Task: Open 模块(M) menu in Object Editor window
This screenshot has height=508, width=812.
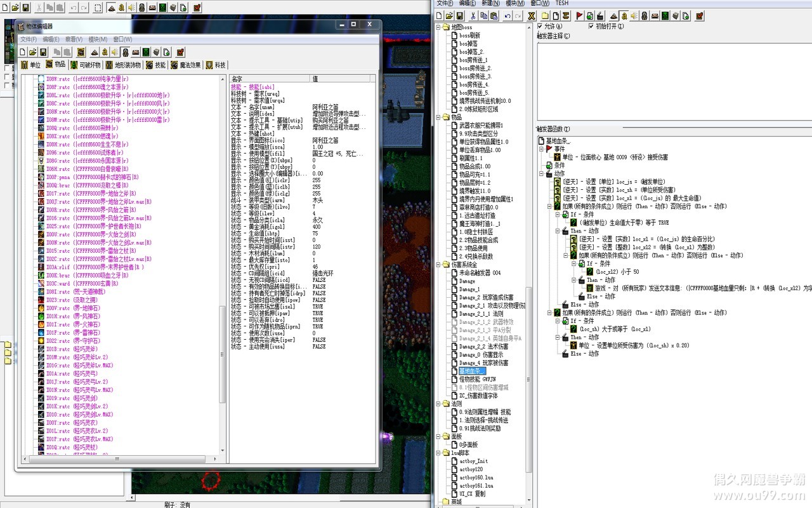Action: pos(98,39)
